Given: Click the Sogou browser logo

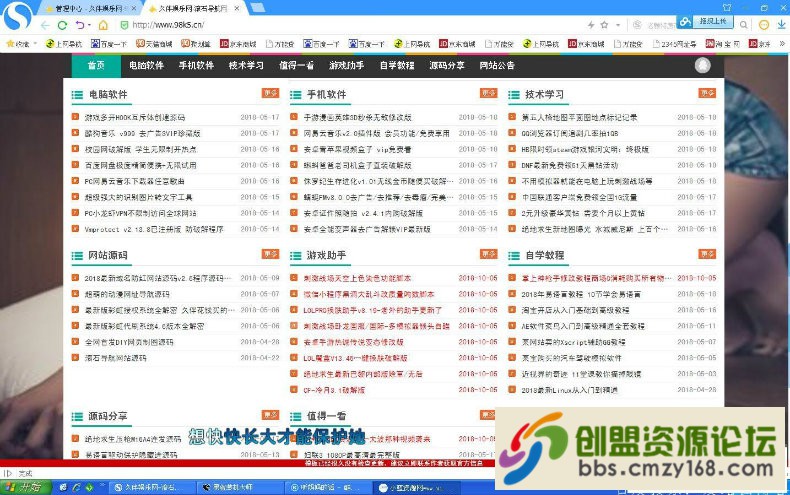Looking at the screenshot, I should pos(17,16).
